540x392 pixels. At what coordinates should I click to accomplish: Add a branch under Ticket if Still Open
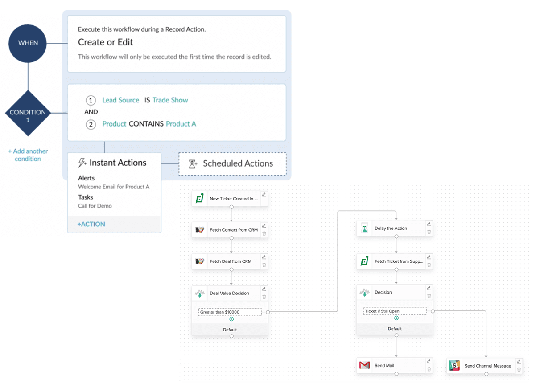click(396, 318)
